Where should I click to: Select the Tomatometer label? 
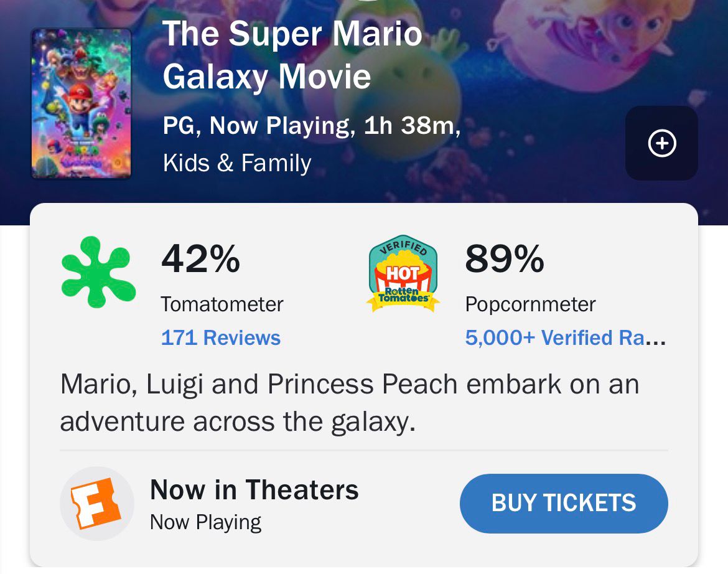(x=222, y=304)
